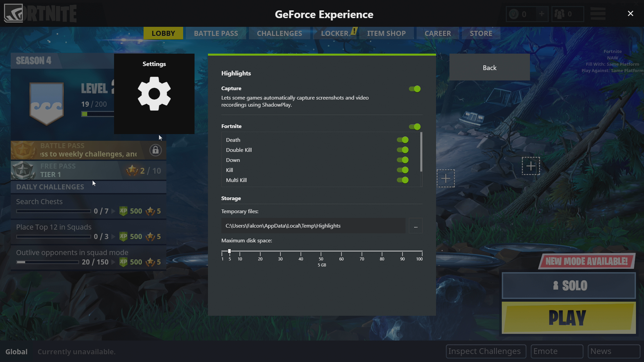Image resolution: width=644 pixels, height=362 pixels.
Task: Click the squad mode XP icon
Action: coord(123,261)
